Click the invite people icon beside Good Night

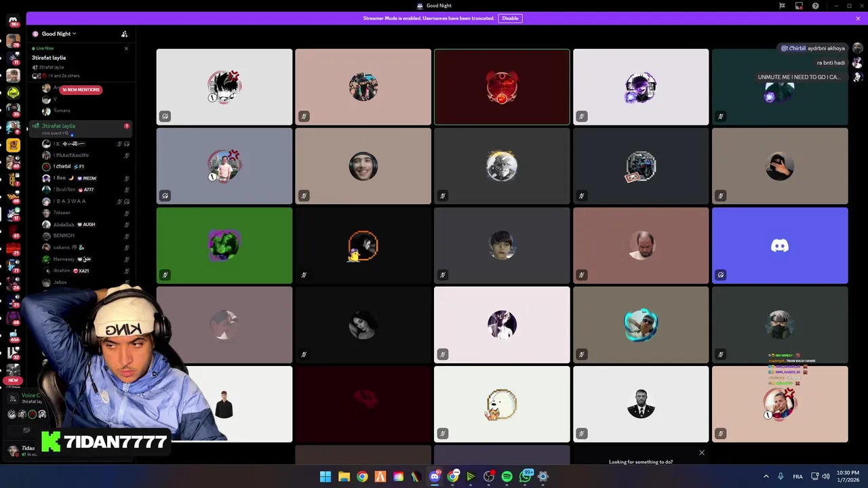(124, 34)
